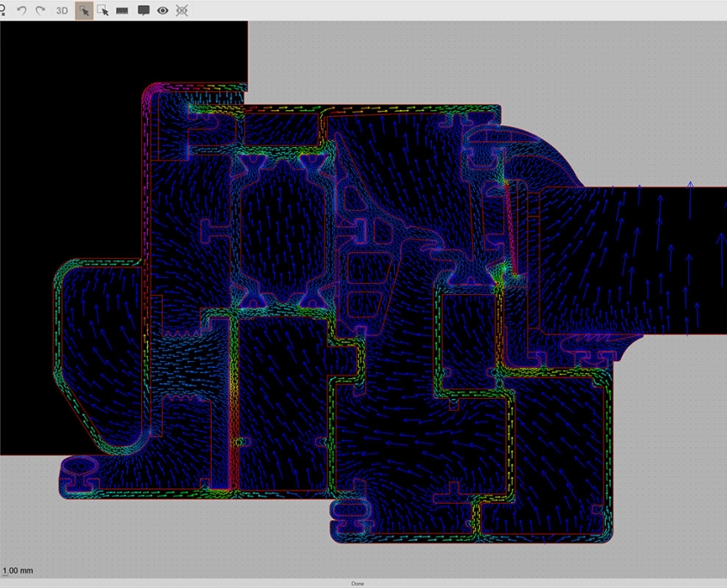Click the Redo arrow icon

(39, 11)
